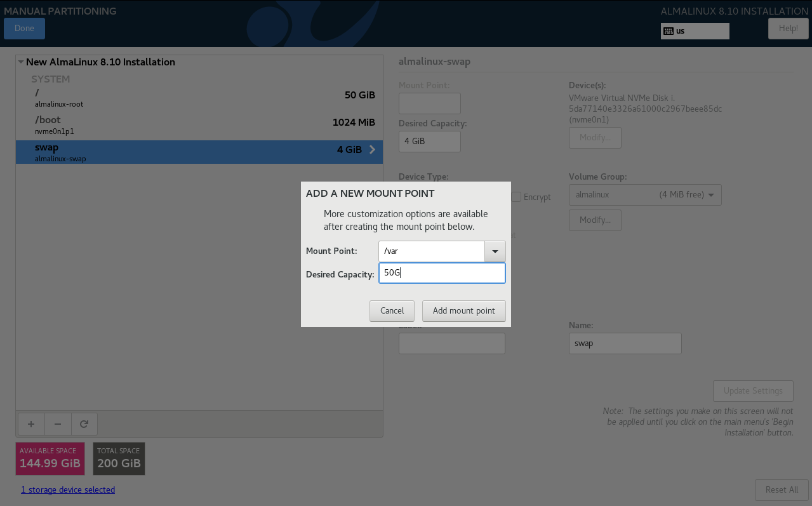Click the plus icon to add partition
812x506 pixels.
pos(31,424)
